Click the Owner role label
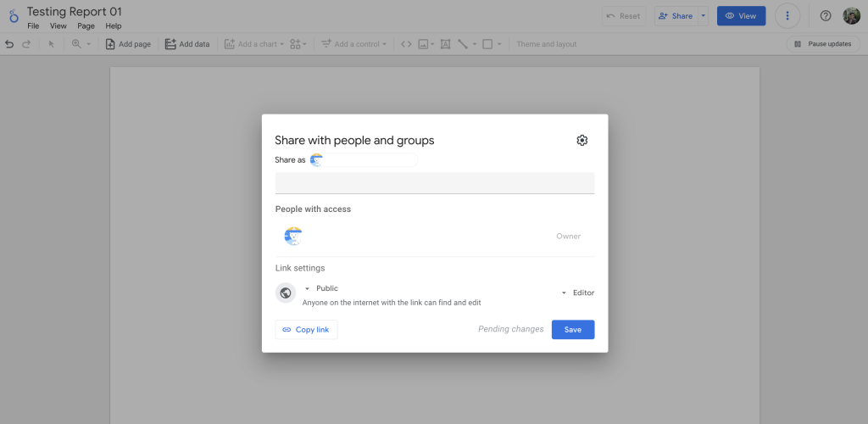The height and width of the screenshot is (424, 868). tap(569, 237)
